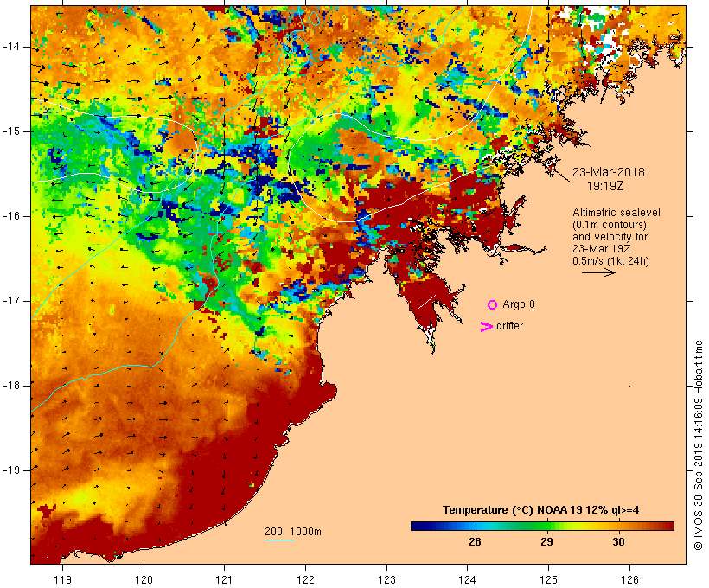The height and width of the screenshot is (588, 709).
Task: Click the longitude label '126'
Action: (x=629, y=579)
